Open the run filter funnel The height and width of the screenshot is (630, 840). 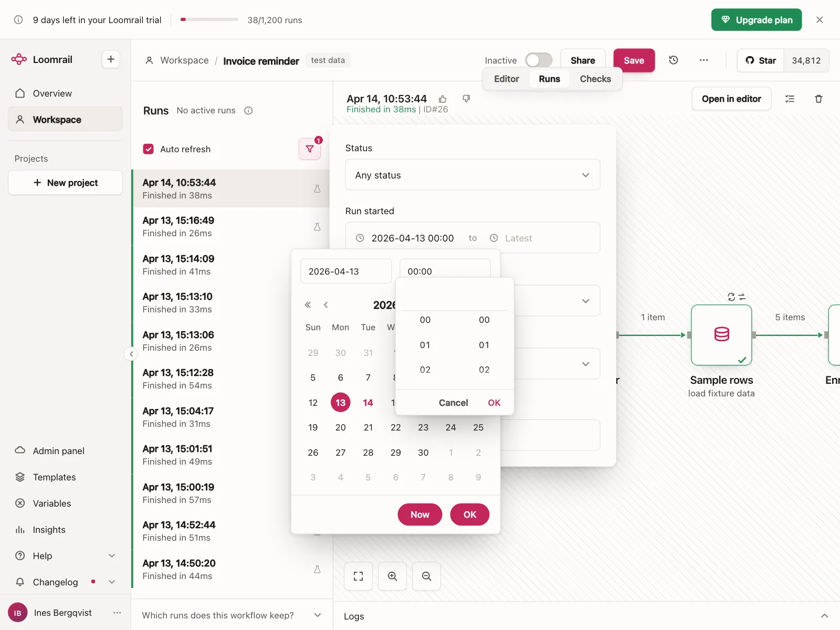pos(310,149)
